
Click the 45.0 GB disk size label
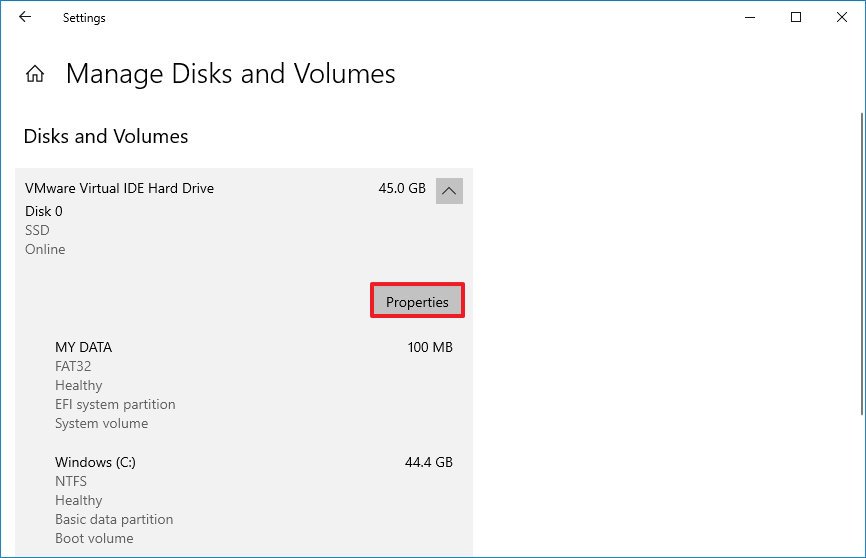click(x=402, y=188)
